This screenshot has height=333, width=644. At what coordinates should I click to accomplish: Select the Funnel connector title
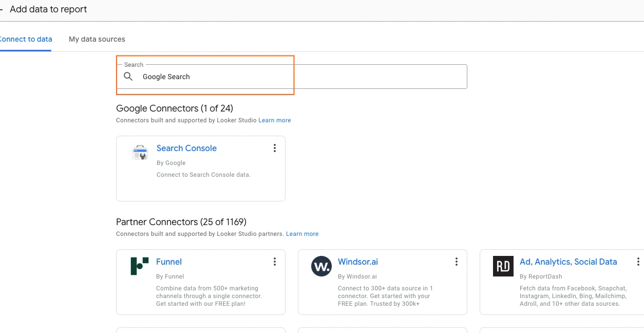[169, 262]
